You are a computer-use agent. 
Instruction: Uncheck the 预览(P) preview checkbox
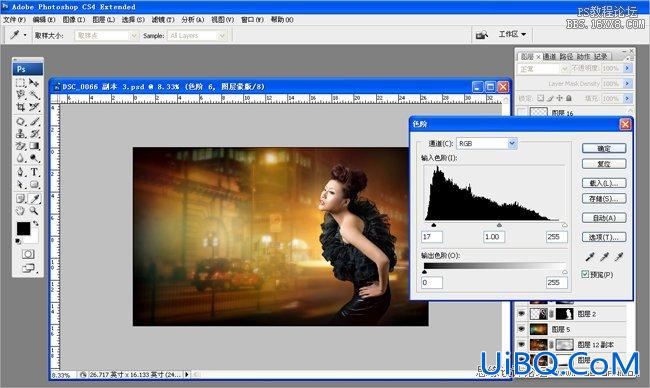(x=585, y=274)
